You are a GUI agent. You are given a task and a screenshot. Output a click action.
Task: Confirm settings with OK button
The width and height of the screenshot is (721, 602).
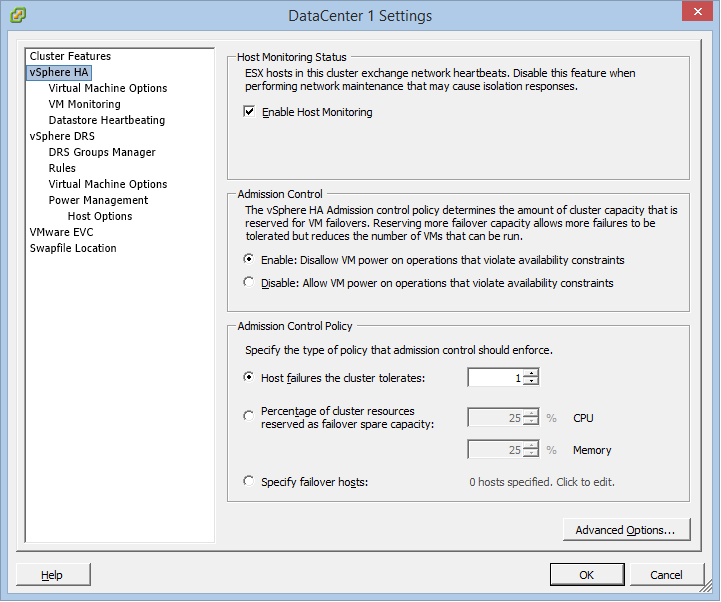click(587, 575)
